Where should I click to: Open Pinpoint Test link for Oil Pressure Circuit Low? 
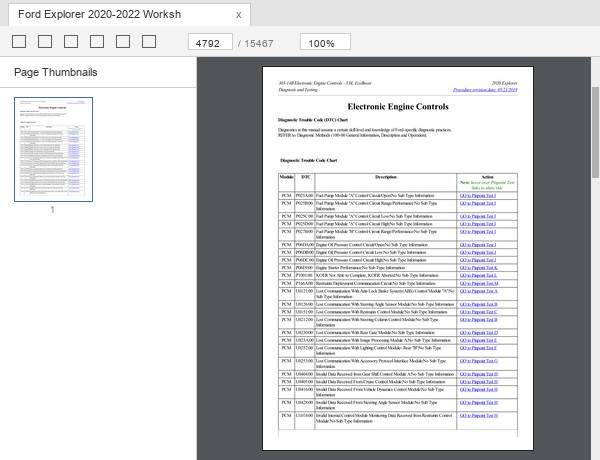point(478,252)
